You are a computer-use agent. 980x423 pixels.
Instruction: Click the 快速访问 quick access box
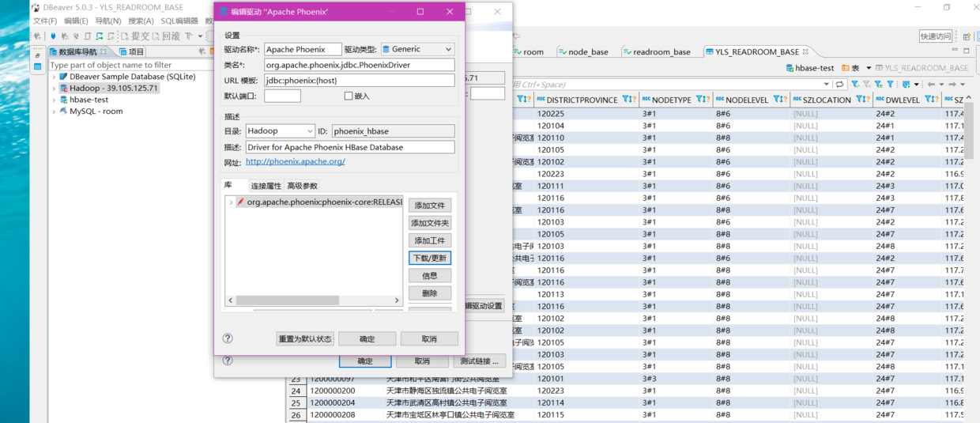pos(936,36)
